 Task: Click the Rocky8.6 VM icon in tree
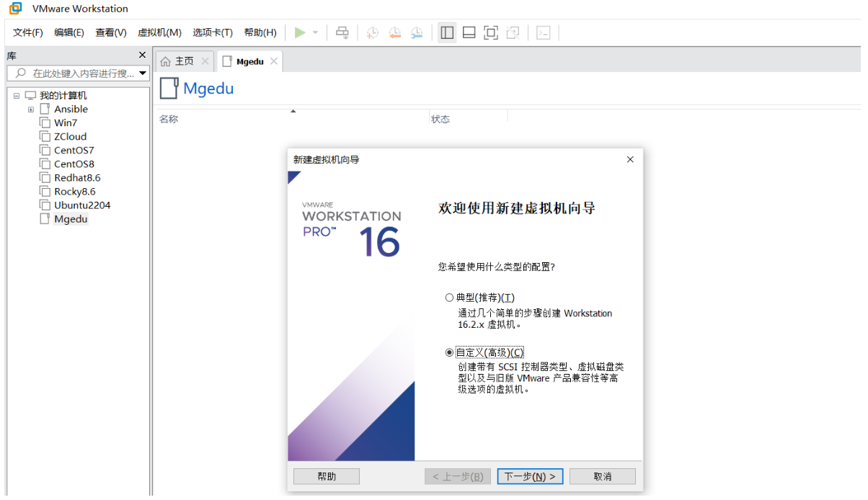pyautogui.click(x=45, y=191)
